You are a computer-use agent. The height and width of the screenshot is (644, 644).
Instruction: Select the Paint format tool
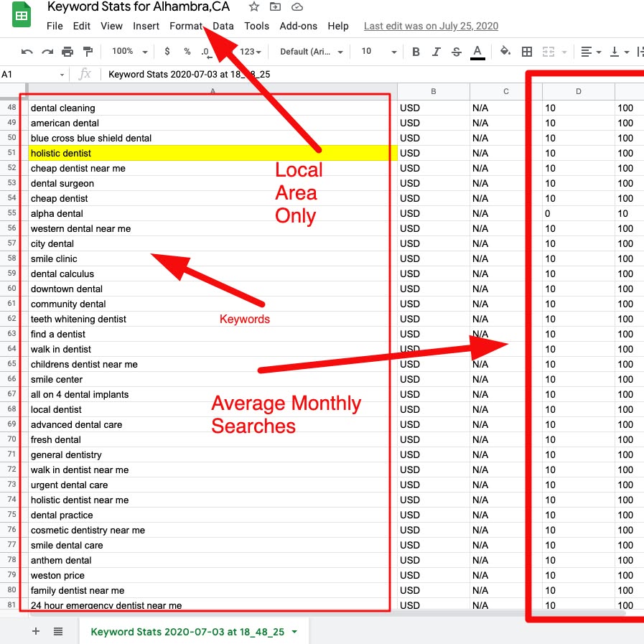88,52
